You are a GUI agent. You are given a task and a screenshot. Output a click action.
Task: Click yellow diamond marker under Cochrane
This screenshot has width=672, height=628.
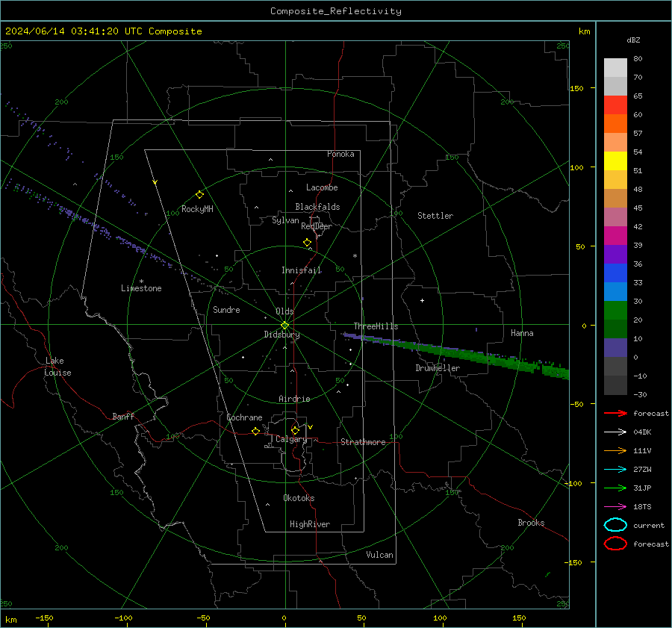click(x=256, y=431)
